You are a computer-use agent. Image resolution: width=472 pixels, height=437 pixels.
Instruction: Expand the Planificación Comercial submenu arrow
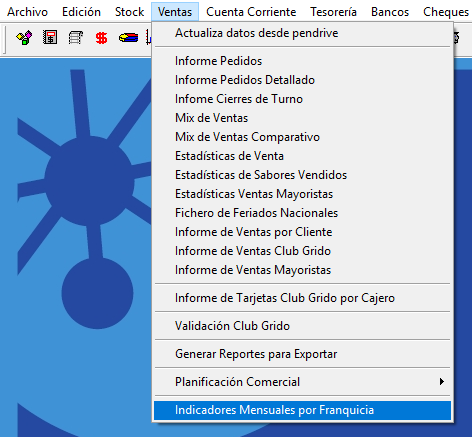(x=442, y=381)
